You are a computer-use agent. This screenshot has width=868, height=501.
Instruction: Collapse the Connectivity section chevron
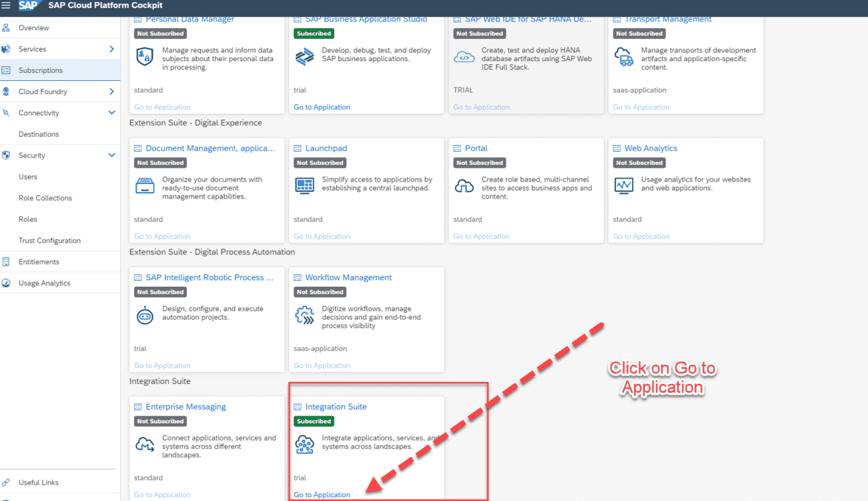coord(112,113)
